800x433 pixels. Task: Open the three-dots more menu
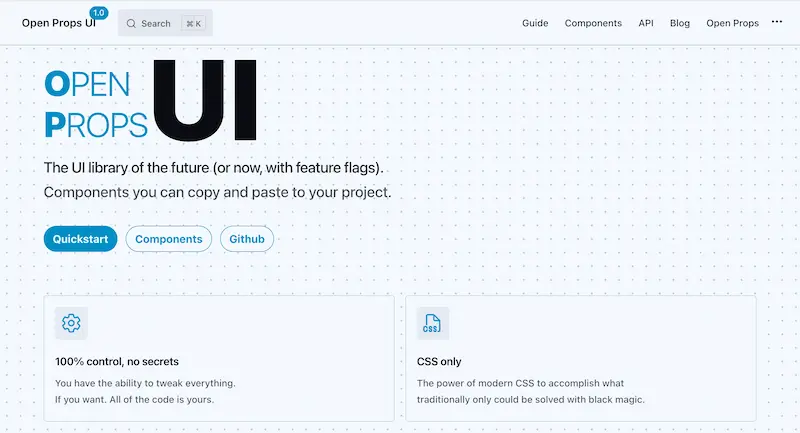(777, 22)
